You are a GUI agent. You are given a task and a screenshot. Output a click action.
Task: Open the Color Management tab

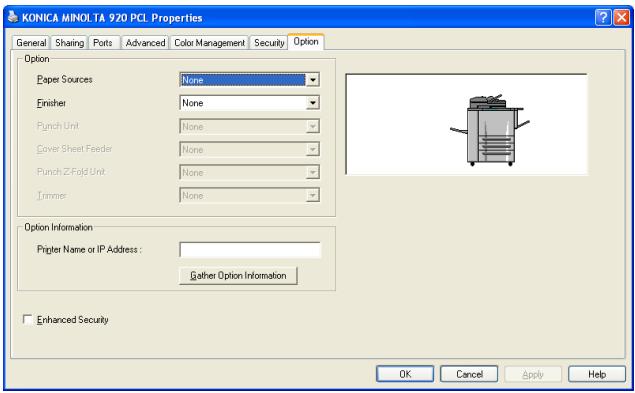tap(209, 43)
